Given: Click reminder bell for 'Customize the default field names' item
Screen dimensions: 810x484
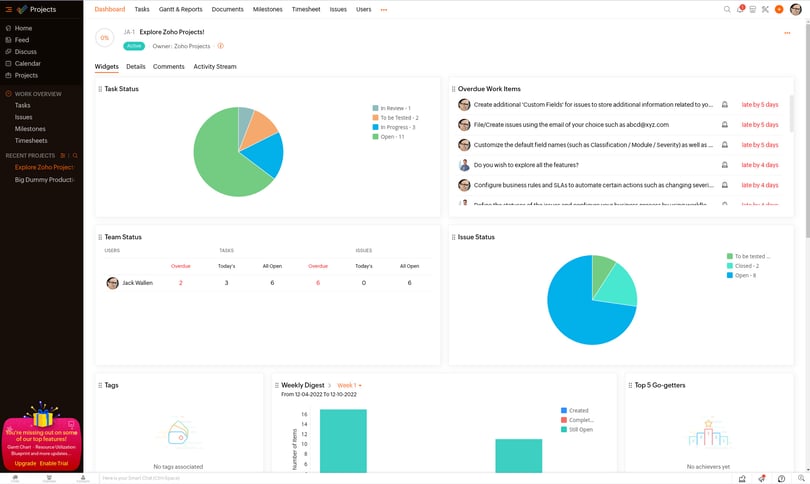Looking at the screenshot, I should [725, 145].
